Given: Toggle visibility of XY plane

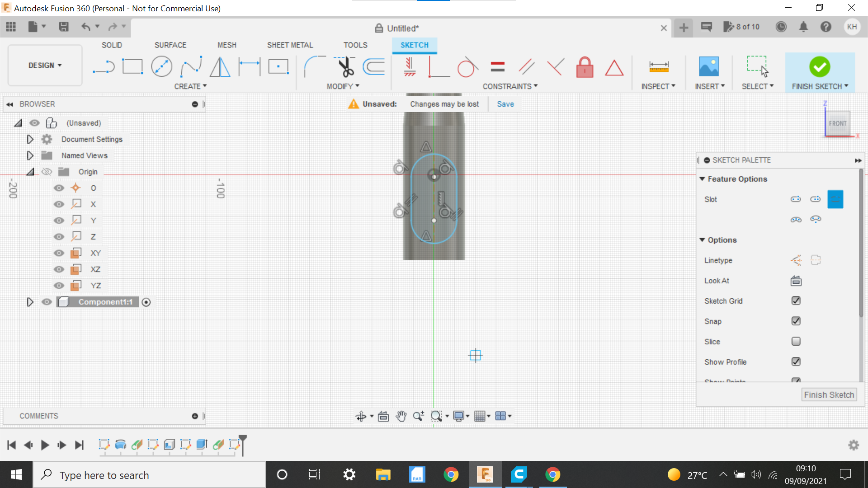Looking at the screenshot, I should 58,253.
